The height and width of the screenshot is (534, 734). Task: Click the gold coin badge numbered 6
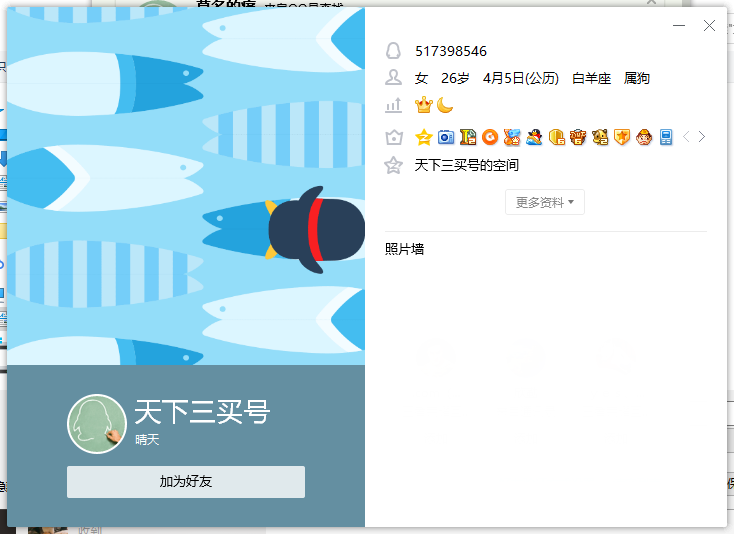pos(556,137)
